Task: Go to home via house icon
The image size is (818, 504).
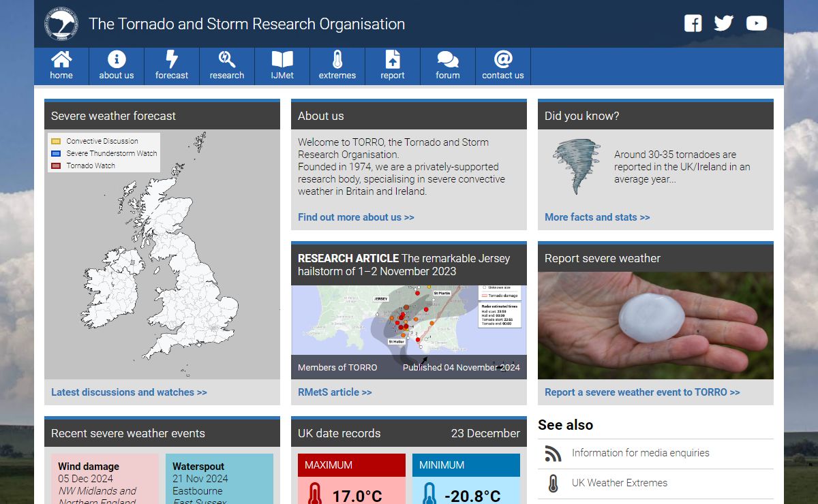Action: (61, 59)
